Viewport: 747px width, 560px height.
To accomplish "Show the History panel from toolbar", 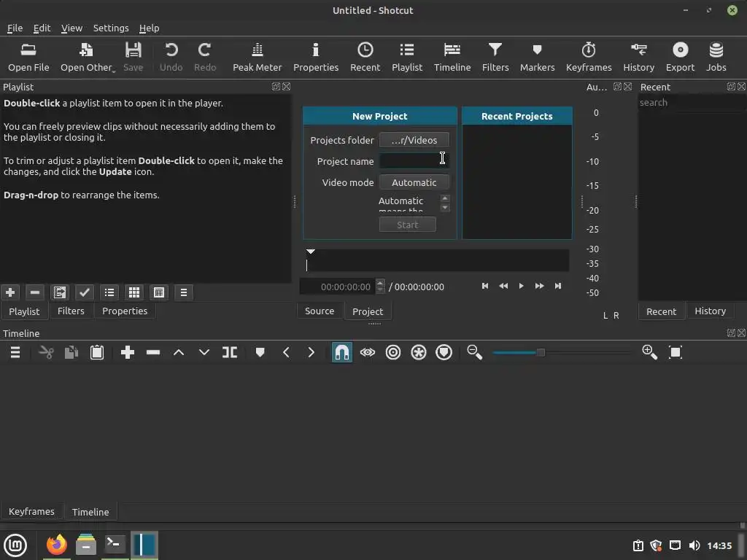I will (x=638, y=57).
